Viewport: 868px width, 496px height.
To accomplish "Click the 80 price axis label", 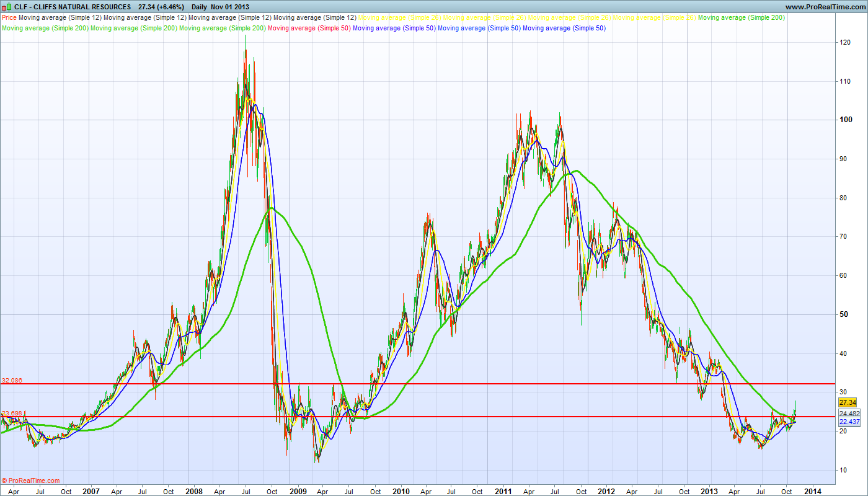I will tap(843, 198).
